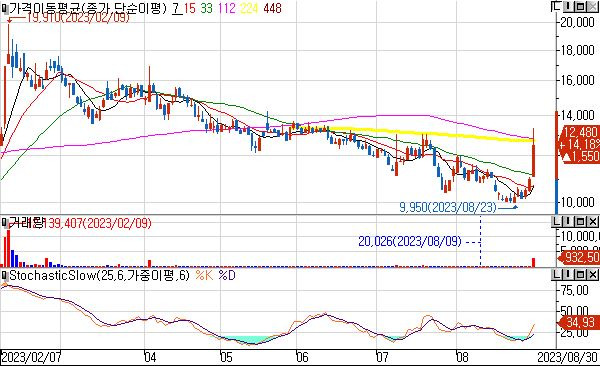The height and width of the screenshot is (366, 600).
Task: Click the L-shaped scale button of the price chart
Action: (556, 7)
